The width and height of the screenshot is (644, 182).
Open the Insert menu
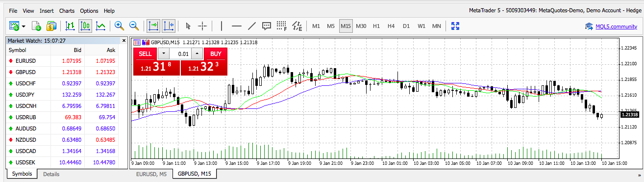47,10
